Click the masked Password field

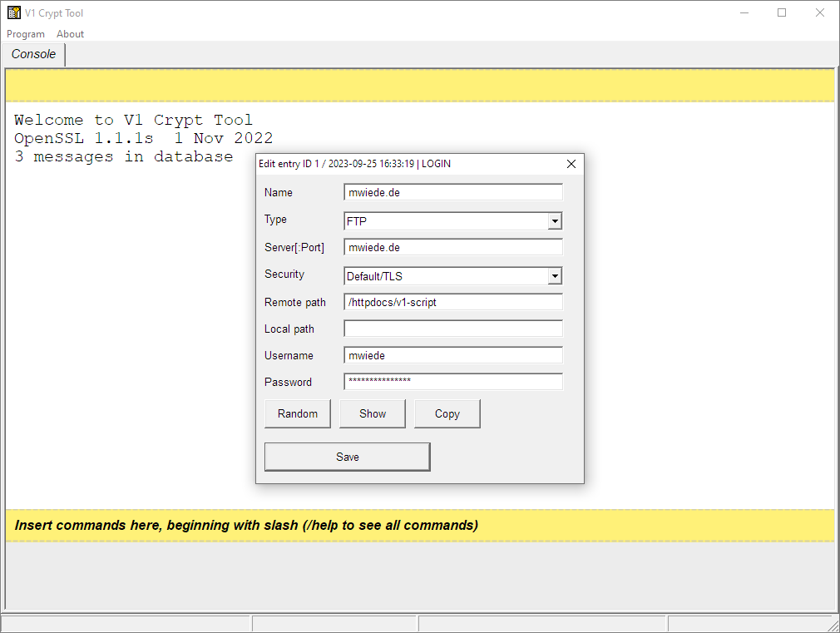click(453, 382)
